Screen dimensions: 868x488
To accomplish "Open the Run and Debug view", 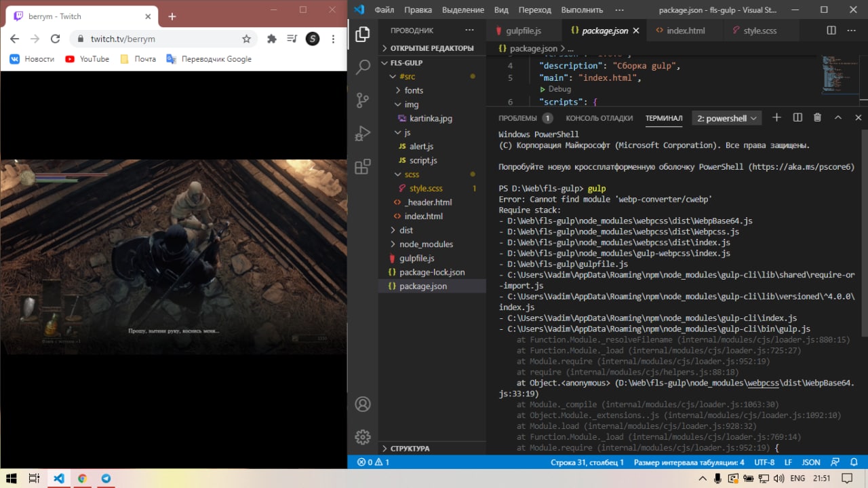I will [x=363, y=133].
